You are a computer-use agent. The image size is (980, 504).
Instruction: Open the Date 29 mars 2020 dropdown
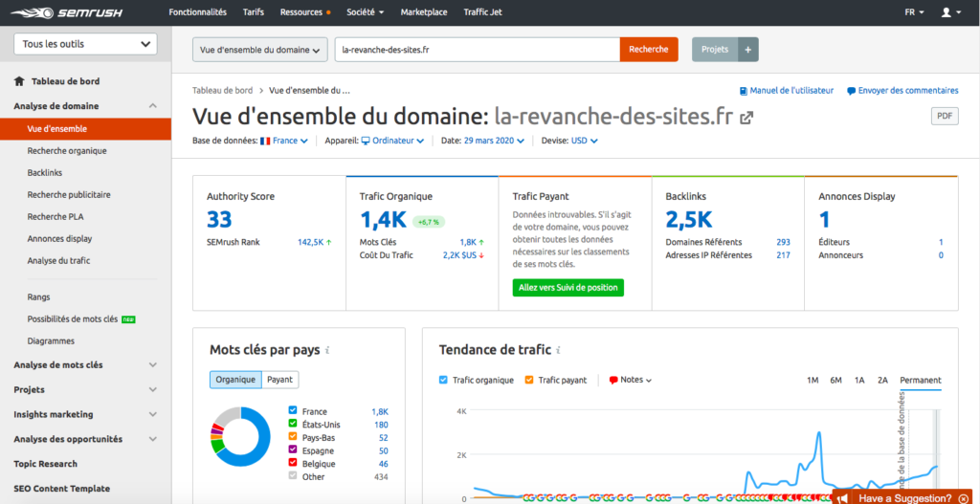tap(493, 142)
